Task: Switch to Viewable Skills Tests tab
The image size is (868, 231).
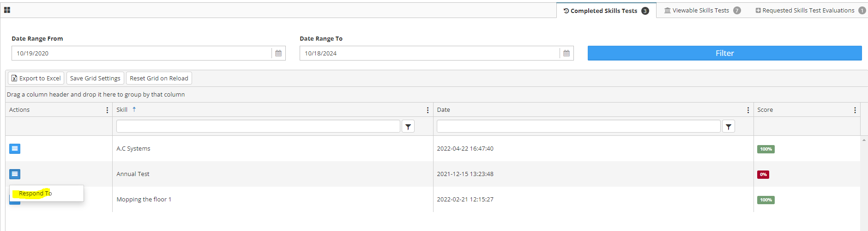Action: click(x=702, y=10)
